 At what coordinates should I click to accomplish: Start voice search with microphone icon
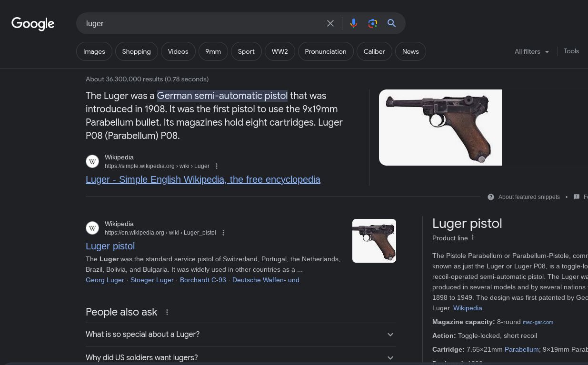tap(354, 23)
